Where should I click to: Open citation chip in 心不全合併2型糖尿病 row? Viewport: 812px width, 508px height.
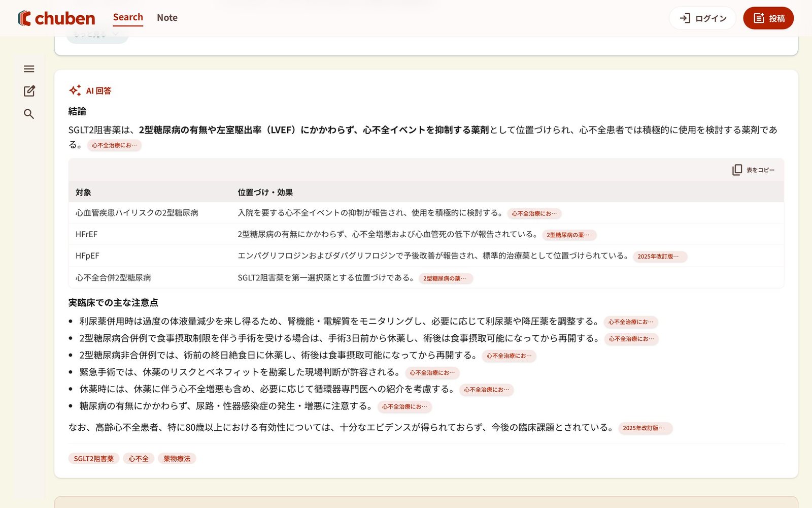tap(446, 278)
